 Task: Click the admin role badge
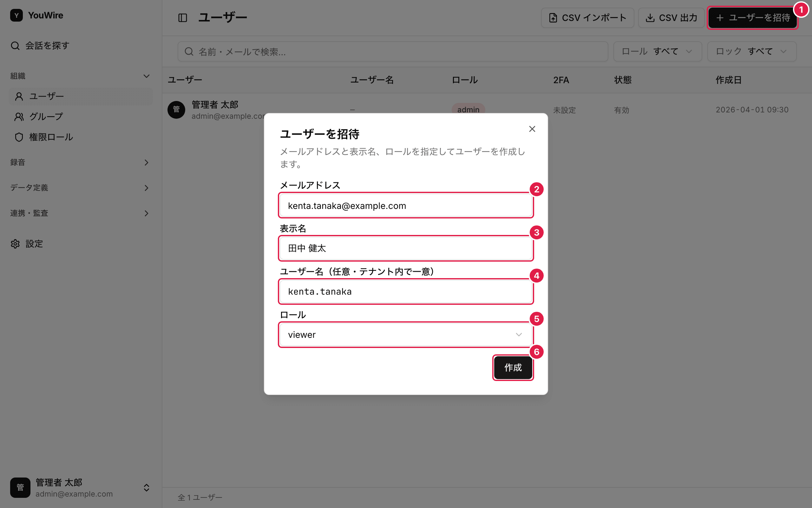point(468,110)
